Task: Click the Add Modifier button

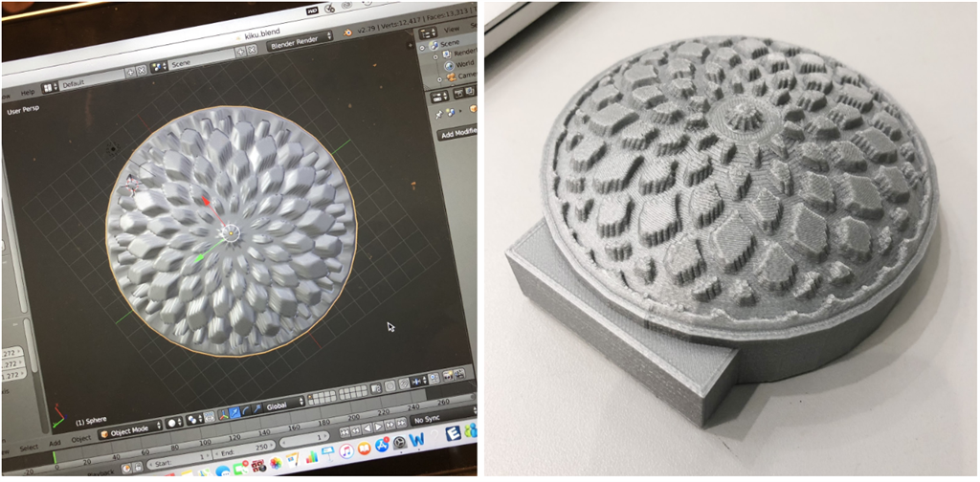Action: click(457, 134)
